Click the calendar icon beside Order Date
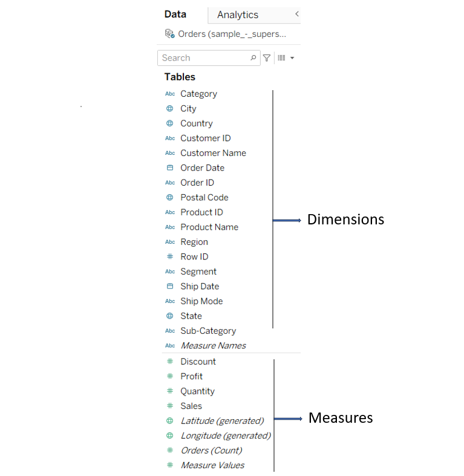Image resolution: width=464 pixels, height=476 pixels. (170, 168)
